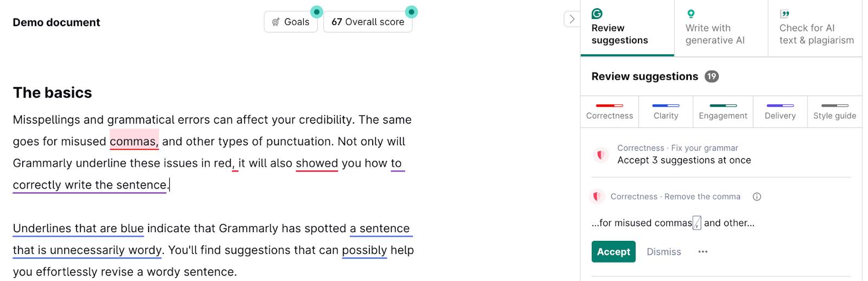Click the comma removal marker in suggestion
Screen dimensions: 868x281
click(697, 223)
